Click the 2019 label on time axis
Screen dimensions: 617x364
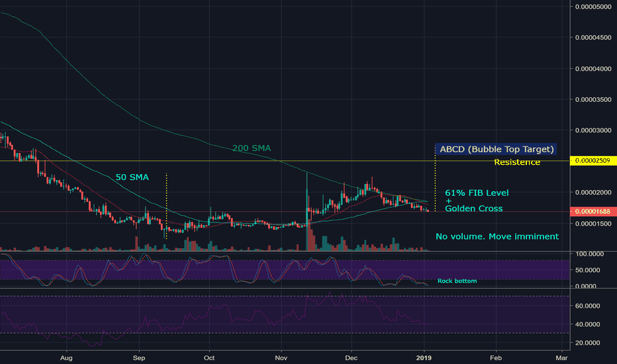pyautogui.click(x=424, y=357)
